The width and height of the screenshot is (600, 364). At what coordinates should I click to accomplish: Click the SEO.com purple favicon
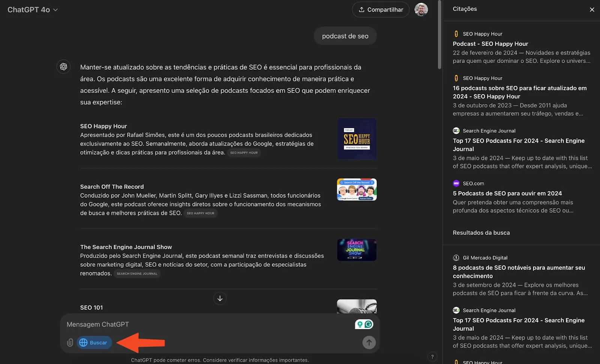(x=456, y=183)
